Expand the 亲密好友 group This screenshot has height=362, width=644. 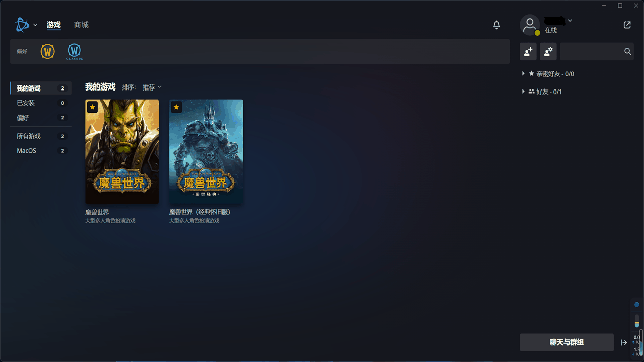tap(524, 74)
